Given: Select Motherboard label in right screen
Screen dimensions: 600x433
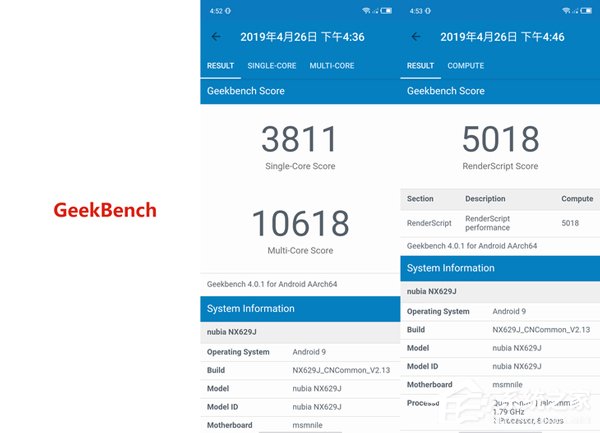Looking at the screenshot, I should [429, 385].
